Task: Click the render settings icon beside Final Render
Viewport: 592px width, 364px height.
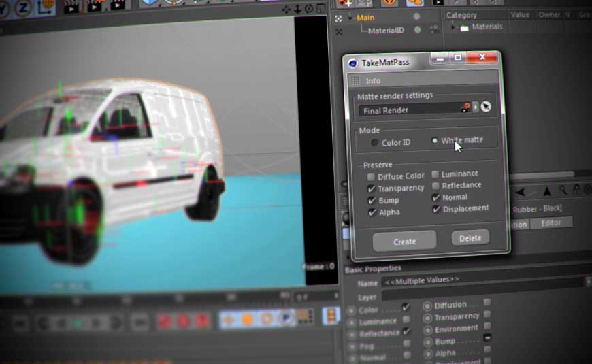Action: pyautogui.click(x=466, y=107)
